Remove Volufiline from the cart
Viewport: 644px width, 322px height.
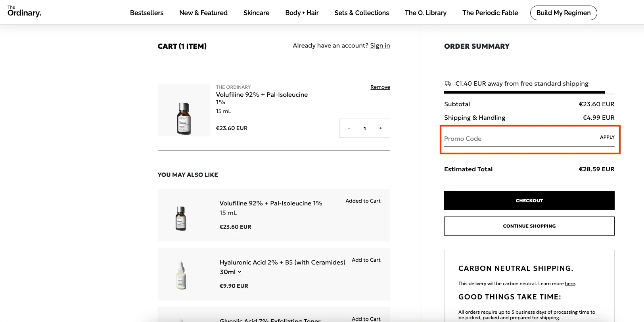[x=380, y=87]
